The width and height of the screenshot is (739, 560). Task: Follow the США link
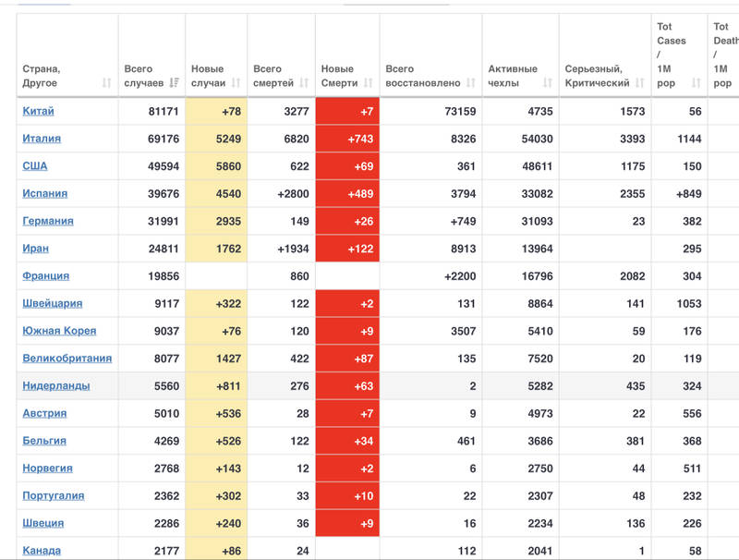pyautogui.click(x=35, y=166)
